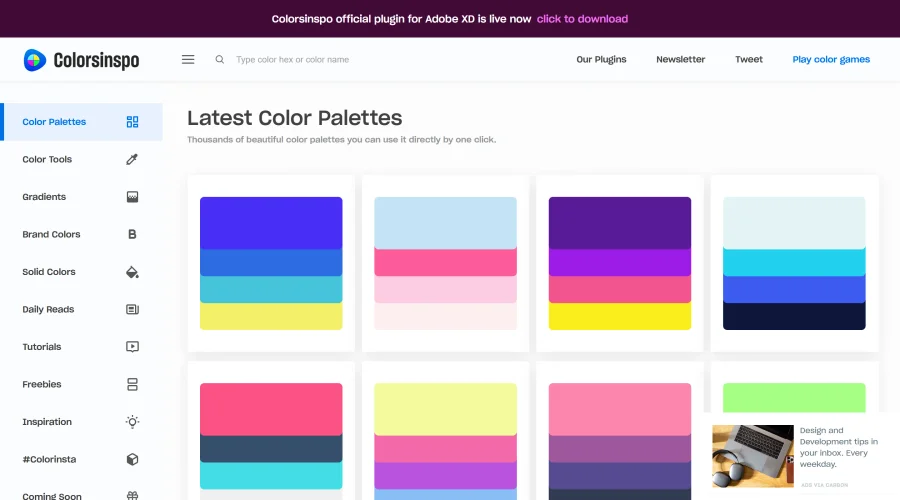Pick the light green swatch in bottom-right palette

tap(794, 398)
